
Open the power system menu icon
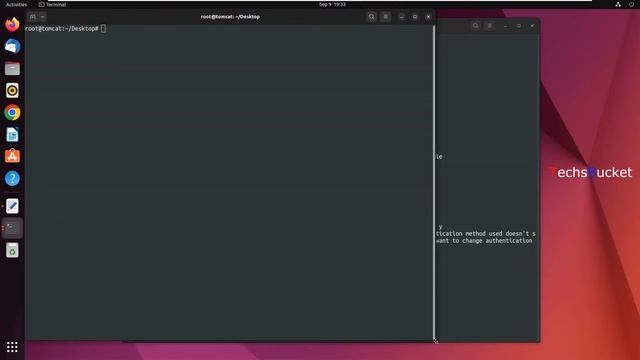click(631, 4)
